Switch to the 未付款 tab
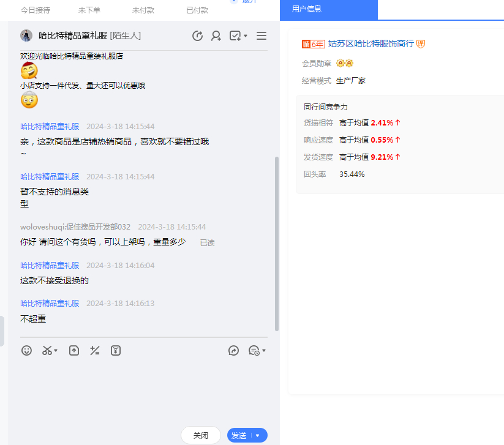 143,10
